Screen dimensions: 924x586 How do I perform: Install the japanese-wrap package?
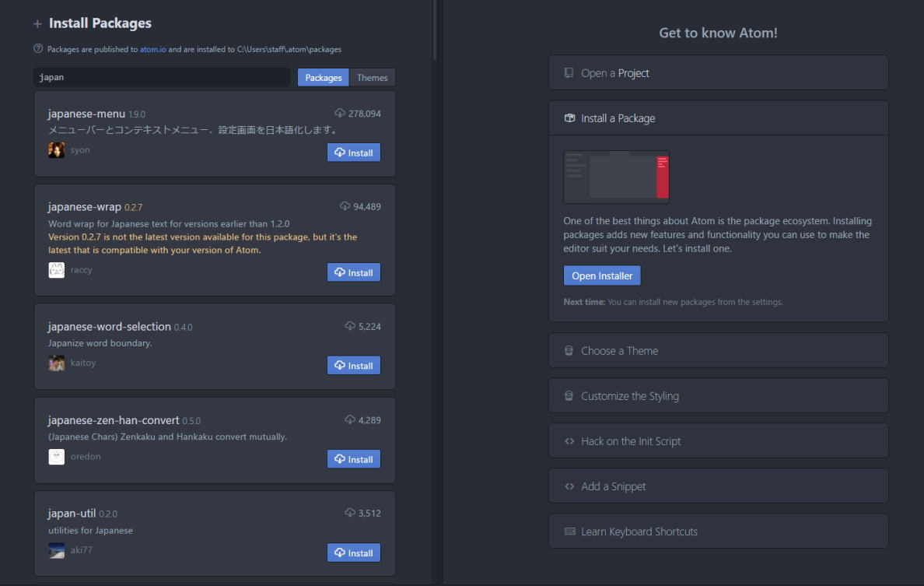coord(354,272)
